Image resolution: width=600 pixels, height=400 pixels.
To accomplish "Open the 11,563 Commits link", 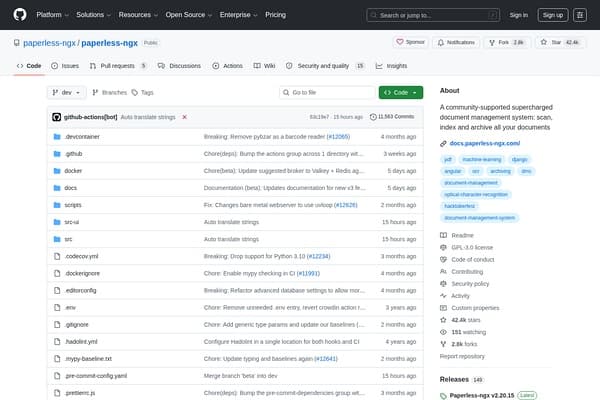I will point(392,117).
